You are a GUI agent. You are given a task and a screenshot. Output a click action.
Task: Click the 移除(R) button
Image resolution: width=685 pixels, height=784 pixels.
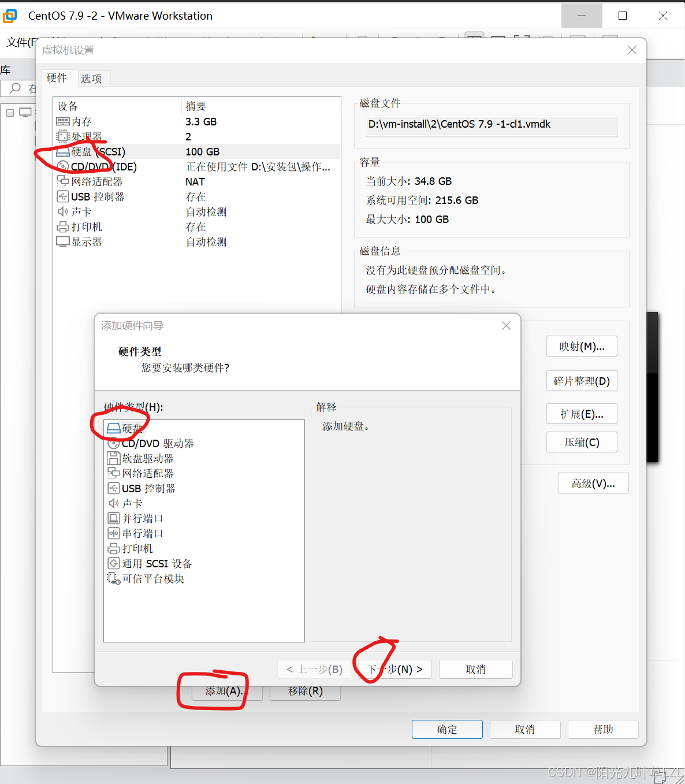tap(306, 691)
